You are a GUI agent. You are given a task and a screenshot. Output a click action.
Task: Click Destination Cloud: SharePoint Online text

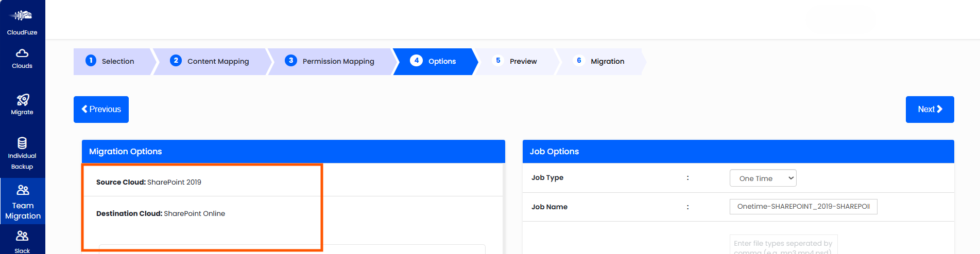[161, 213]
